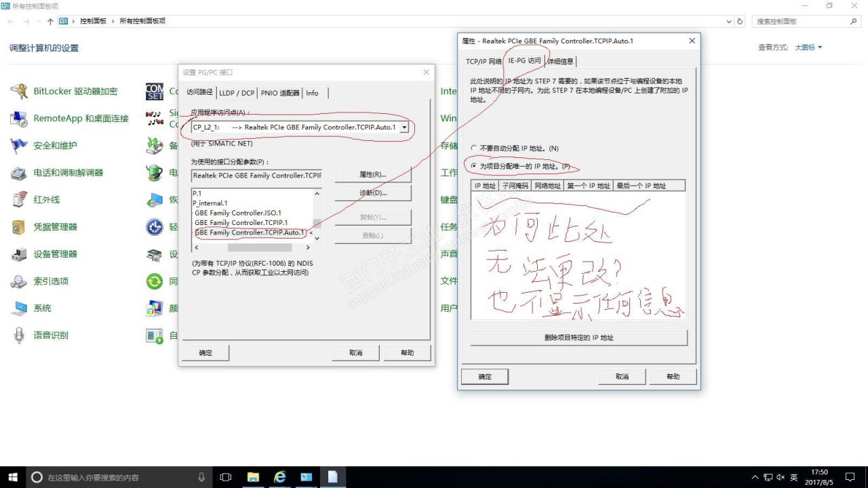Click the Back arrow in Explorer
Image resolution: width=868 pixels, height=488 pixels.
tap(10, 21)
